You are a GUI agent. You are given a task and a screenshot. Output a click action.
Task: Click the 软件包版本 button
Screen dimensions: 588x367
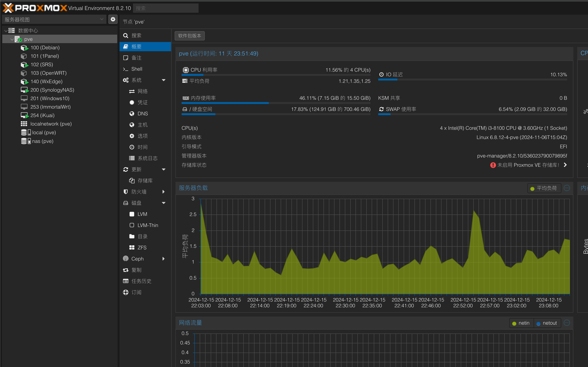(x=190, y=36)
